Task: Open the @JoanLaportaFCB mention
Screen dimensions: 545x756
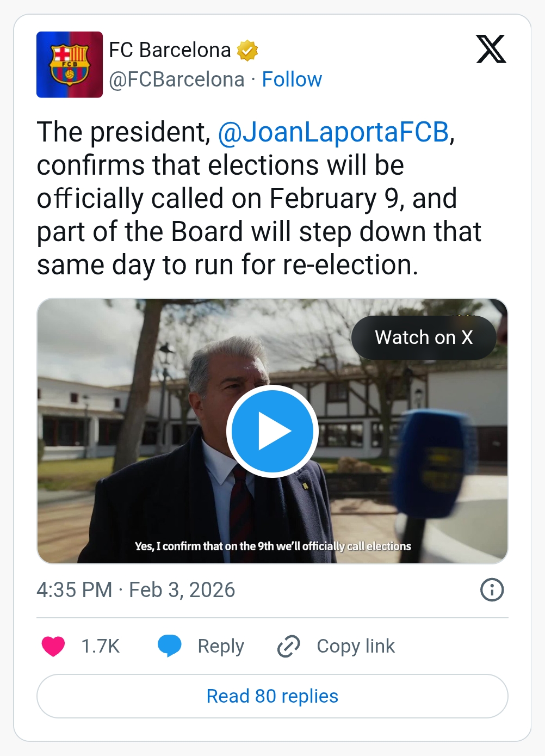Action: click(x=333, y=132)
